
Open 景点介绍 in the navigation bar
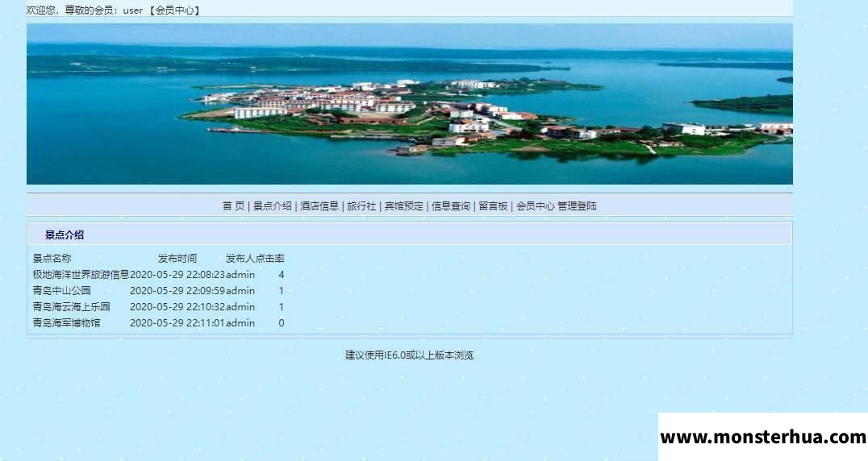pos(273,206)
